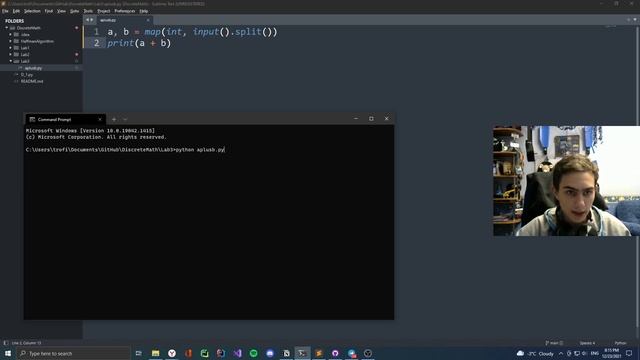Image resolution: width=640 pixels, height=360 pixels.
Task: Minimize the Command Prompt window
Action: [356, 119]
